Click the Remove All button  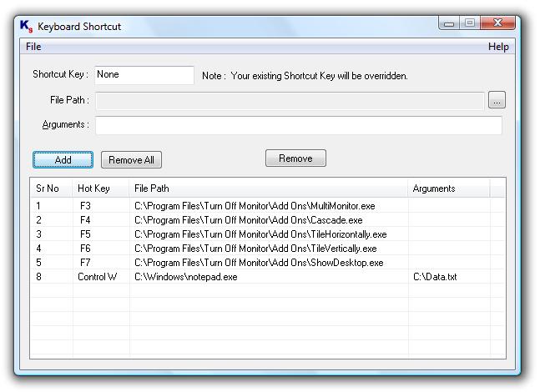131,159
